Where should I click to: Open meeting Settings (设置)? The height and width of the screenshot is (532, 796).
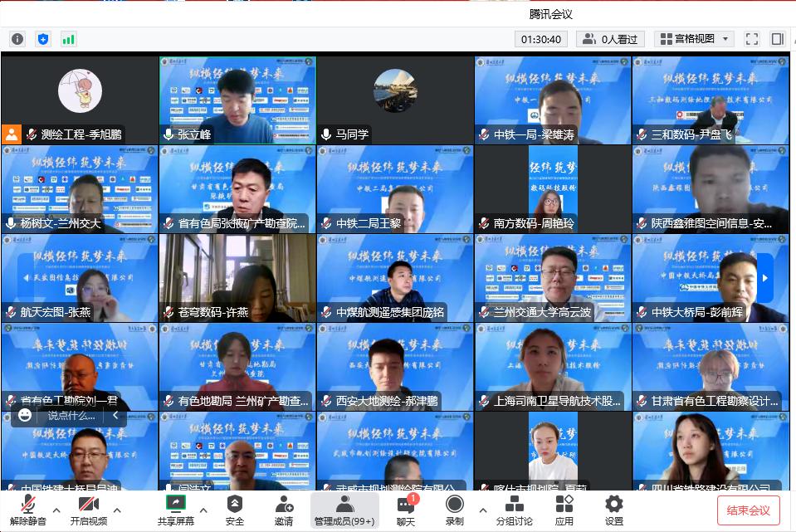613,510
